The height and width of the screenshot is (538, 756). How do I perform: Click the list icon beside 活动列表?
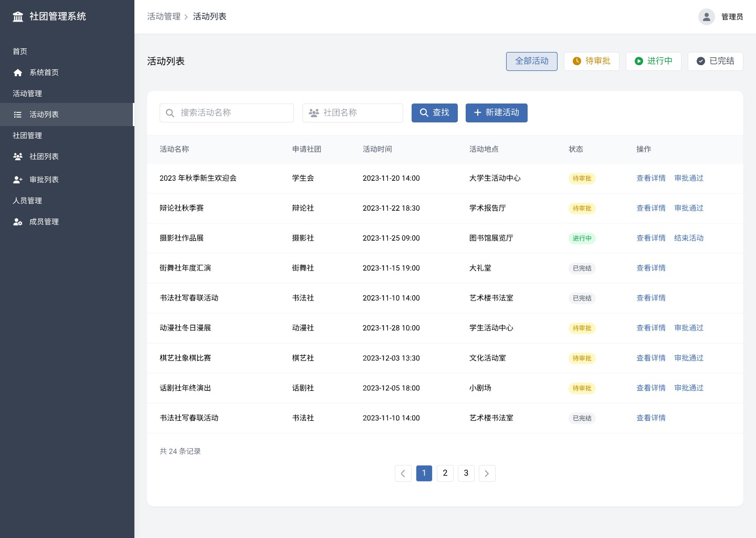(x=18, y=115)
